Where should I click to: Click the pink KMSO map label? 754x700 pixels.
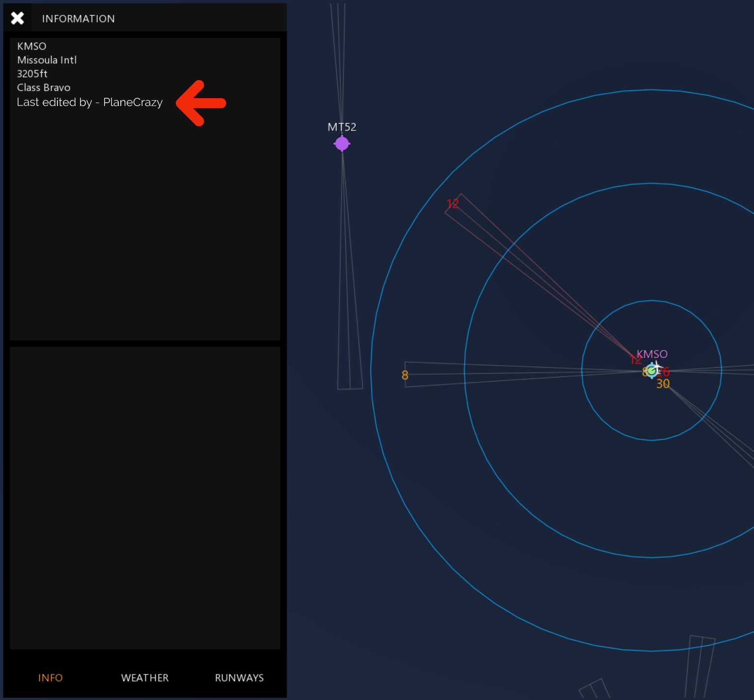[652, 354]
